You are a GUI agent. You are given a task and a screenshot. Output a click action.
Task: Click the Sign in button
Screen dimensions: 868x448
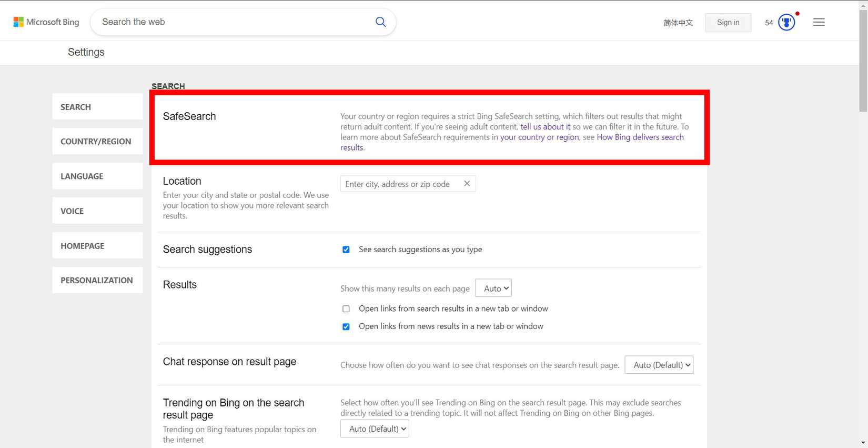728,23
